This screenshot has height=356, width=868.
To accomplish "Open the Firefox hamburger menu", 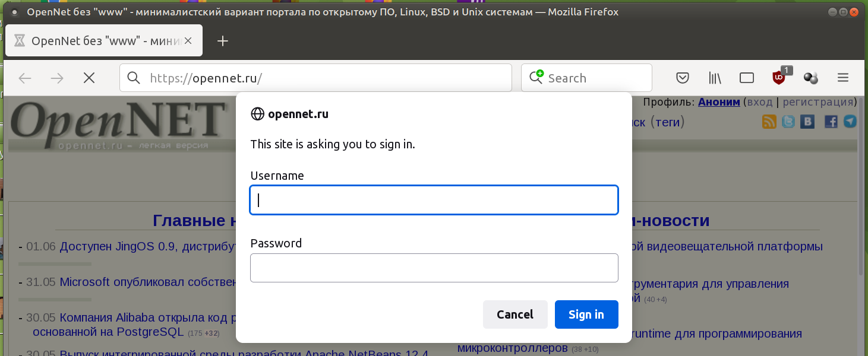I will pyautogui.click(x=842, y=78).
